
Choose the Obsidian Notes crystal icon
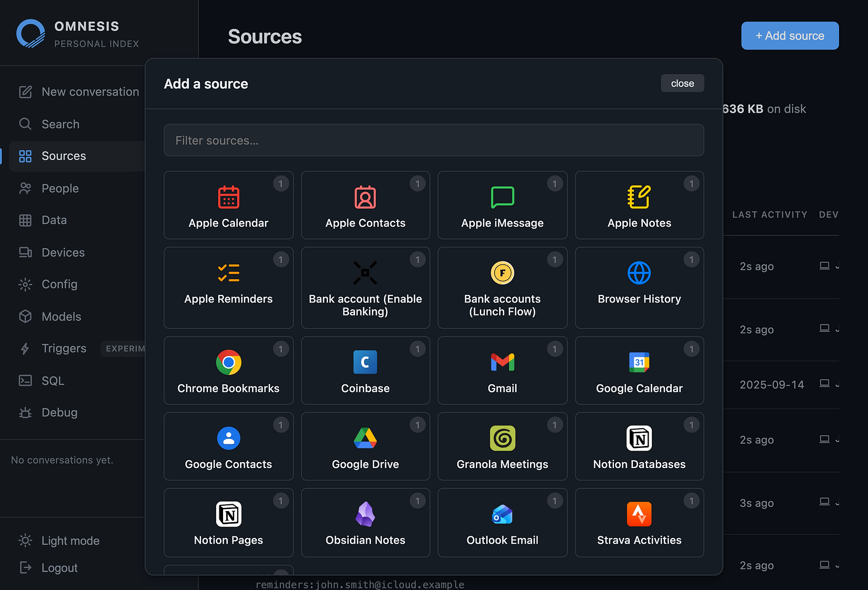pos(365,514)
